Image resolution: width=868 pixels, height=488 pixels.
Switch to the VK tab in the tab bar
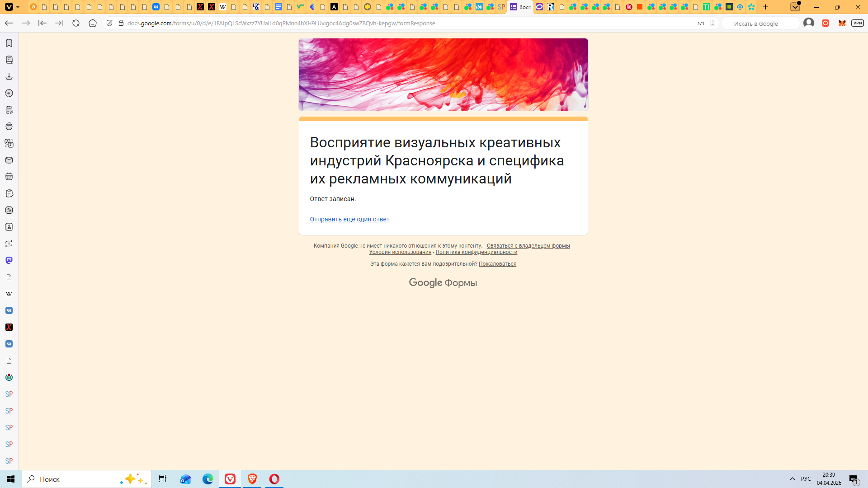(x=156, y=7)
